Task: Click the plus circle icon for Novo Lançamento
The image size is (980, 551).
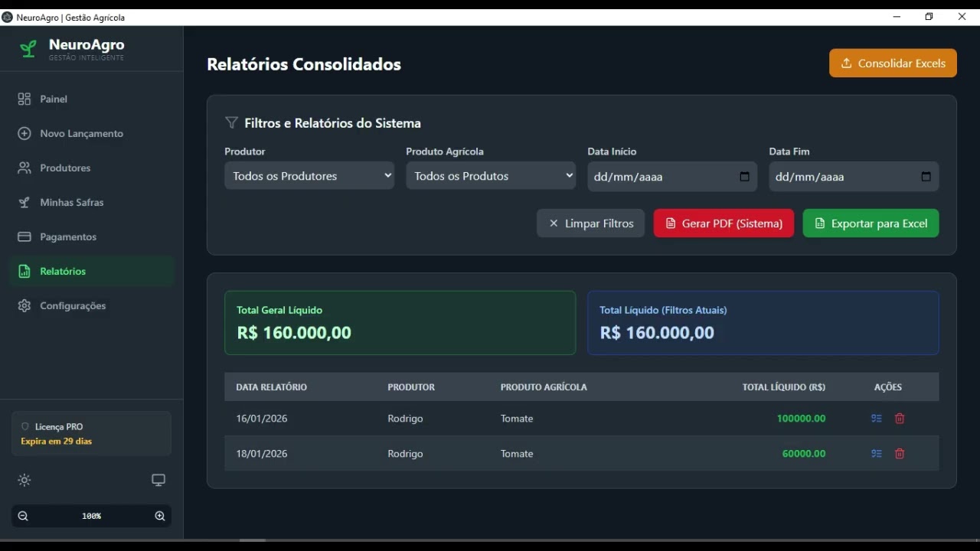Action: click(24, 133)
